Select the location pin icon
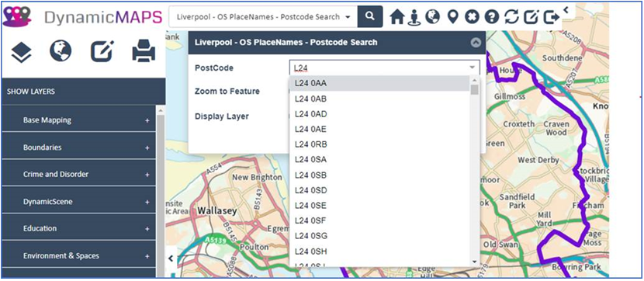 pyautogui.click(x=452, y=17)
